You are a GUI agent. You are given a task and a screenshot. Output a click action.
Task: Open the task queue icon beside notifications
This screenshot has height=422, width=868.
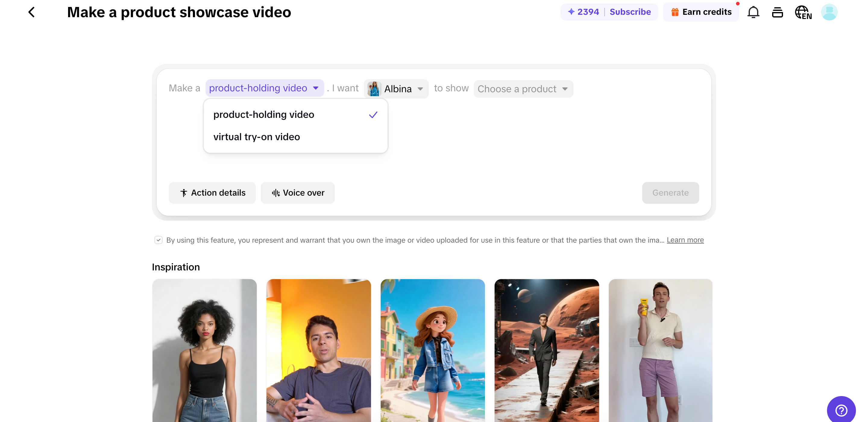(x=778, y=12)
